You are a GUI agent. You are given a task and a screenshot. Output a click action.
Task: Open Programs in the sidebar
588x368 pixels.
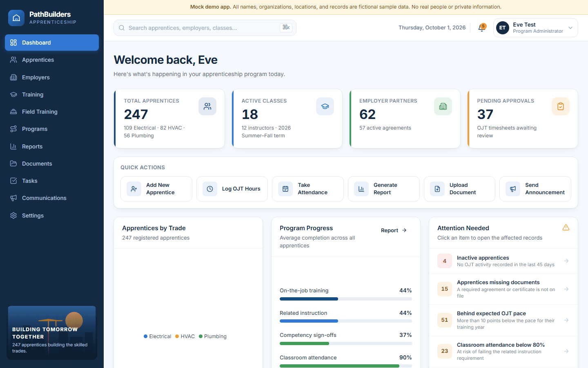coord(52,129)
